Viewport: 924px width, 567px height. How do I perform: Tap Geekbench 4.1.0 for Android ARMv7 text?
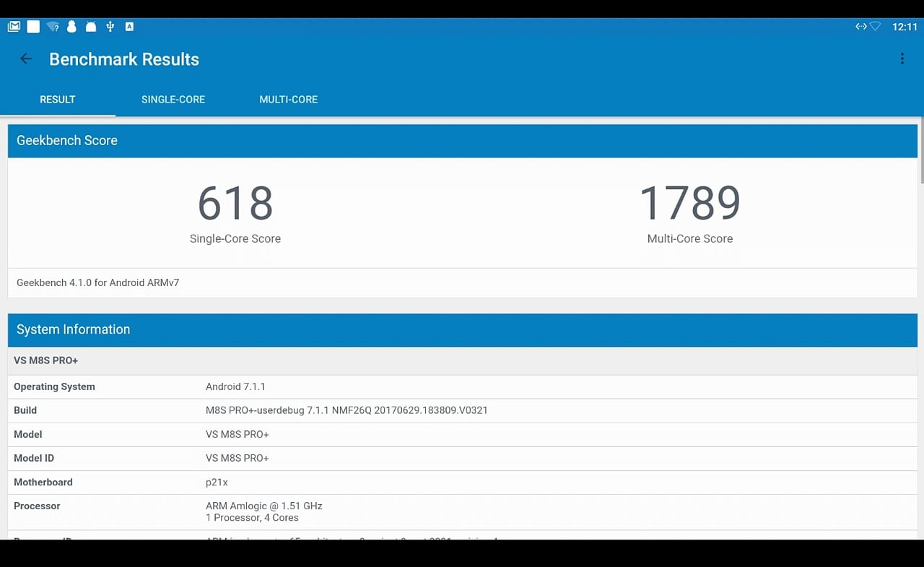click(x=98, y=282)
